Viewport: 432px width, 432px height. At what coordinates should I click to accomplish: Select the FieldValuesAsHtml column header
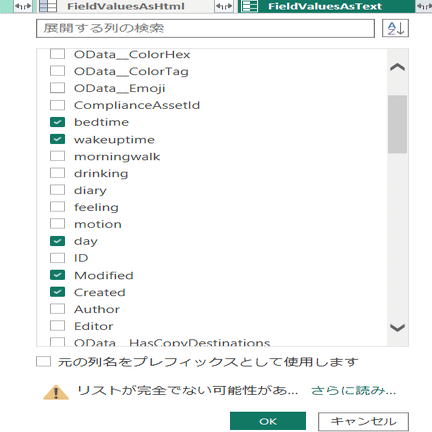click(126, 6)
